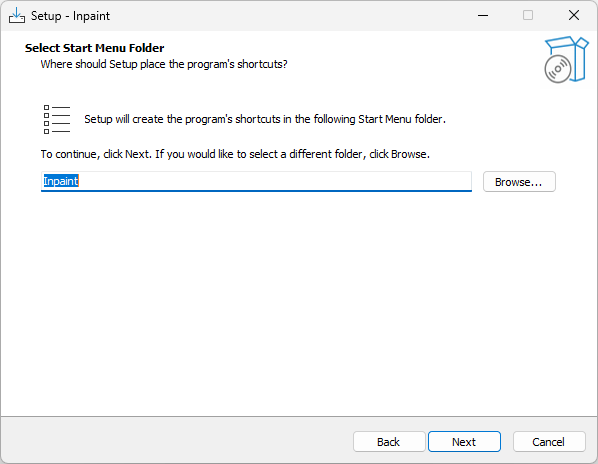Click the Start Menu list icon
The height and width of the screenshot is (464, 598).
click(56, 119)
